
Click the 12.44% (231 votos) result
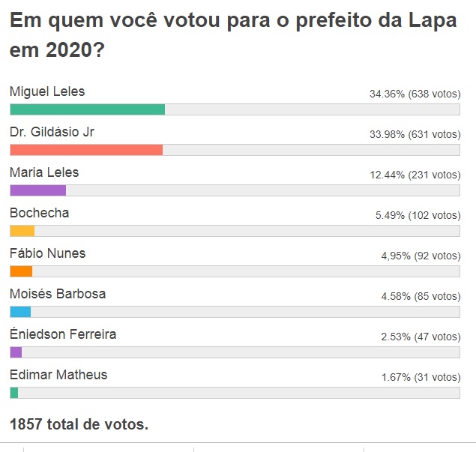(x=415, y=175)
